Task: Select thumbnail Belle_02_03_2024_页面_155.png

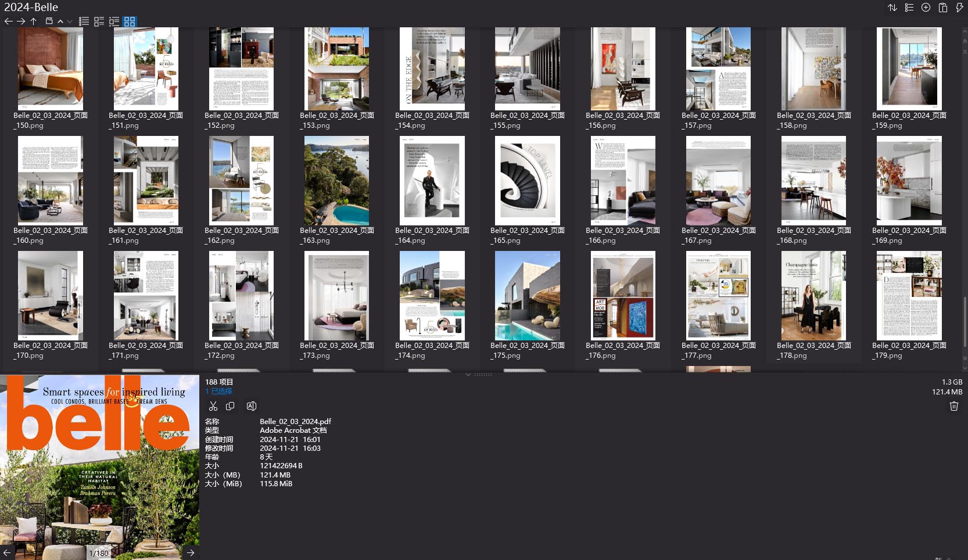Action: pyautogui.click(x=528, y=69)
